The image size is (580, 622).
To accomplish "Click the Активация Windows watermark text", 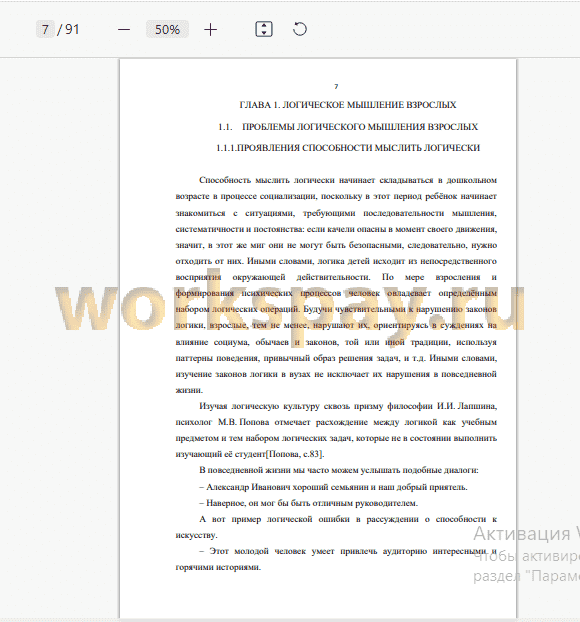I will coord(526,534).
